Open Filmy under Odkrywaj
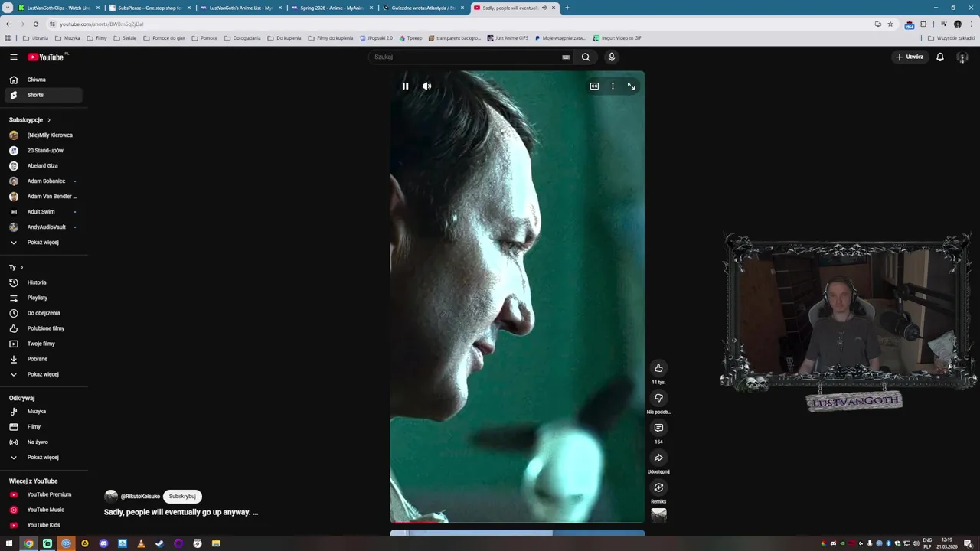The image size is (980, 551). pos(44,427)
